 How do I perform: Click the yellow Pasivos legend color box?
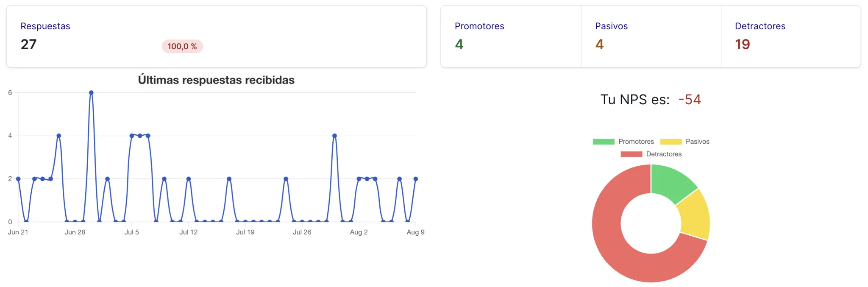pyautogui.click(x=670, y=142)
